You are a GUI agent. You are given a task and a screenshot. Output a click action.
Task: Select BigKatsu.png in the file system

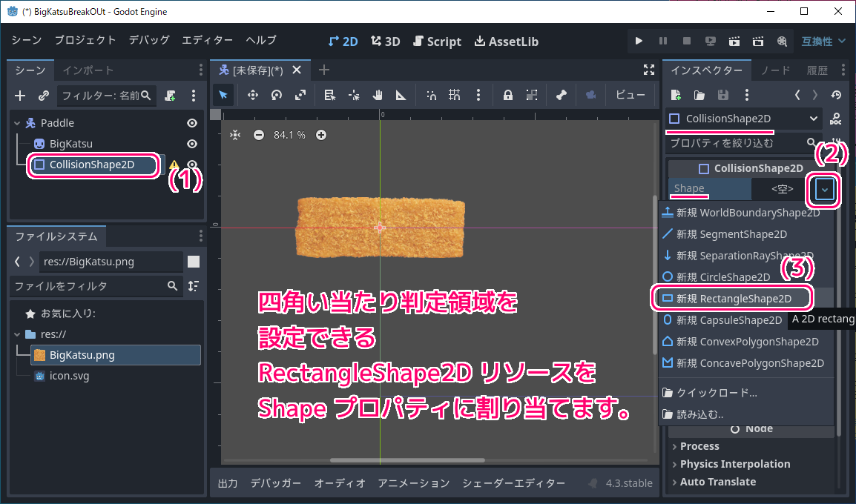point(116,355)
